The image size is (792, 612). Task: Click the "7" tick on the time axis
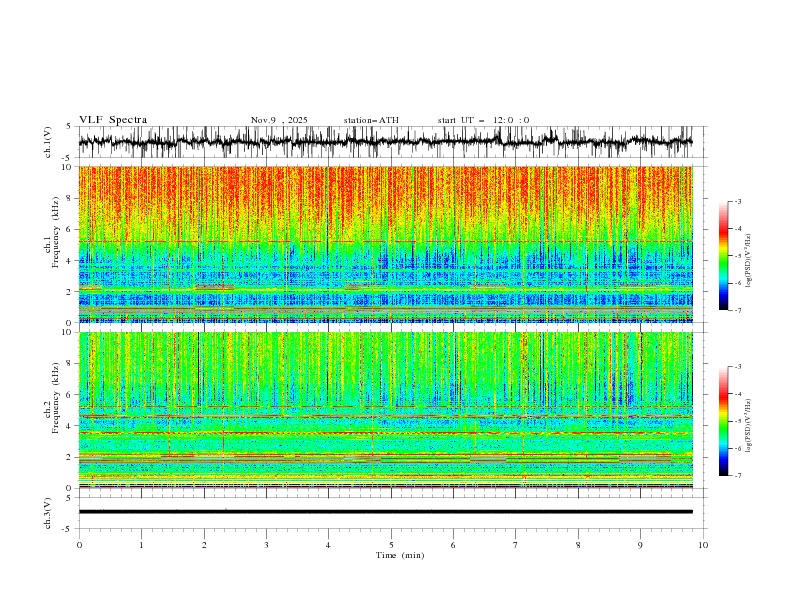click(x=516, y=545)
